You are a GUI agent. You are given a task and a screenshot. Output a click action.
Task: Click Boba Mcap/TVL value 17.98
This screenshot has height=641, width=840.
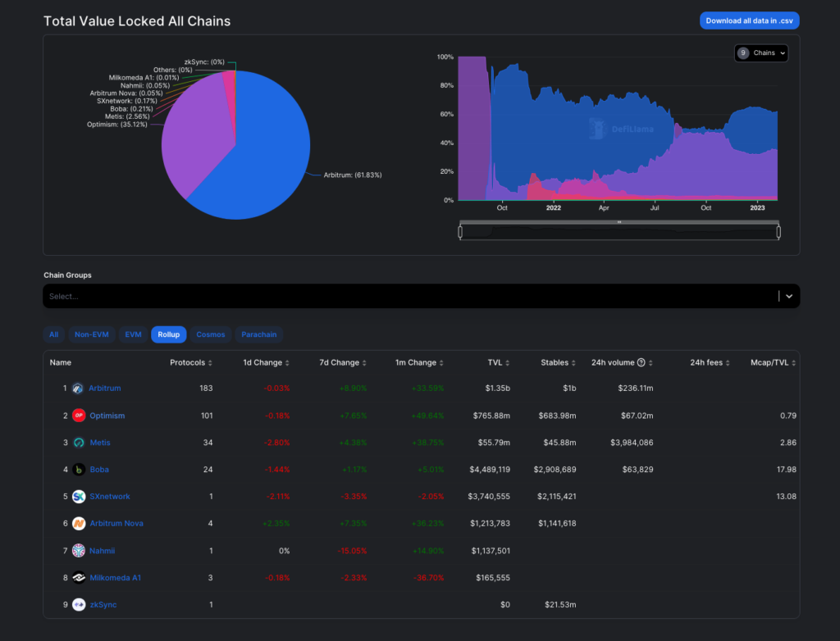pyautogui.click(x=787, y=470)
